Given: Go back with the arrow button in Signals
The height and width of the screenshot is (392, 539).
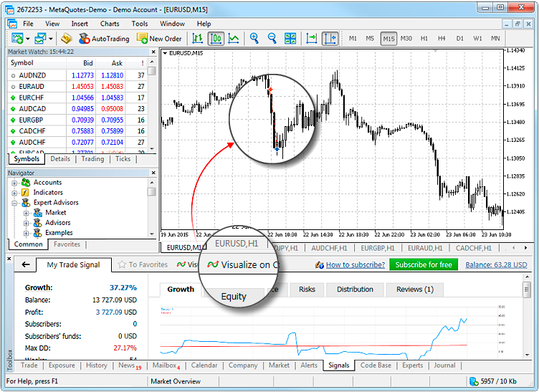Looking at the screenshot, I should click(x=25, y=264).
